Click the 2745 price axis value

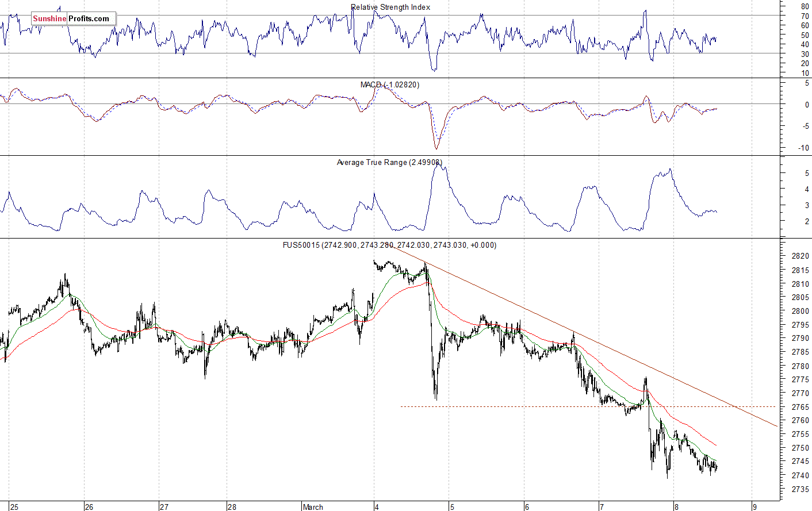tap(800, 462)
